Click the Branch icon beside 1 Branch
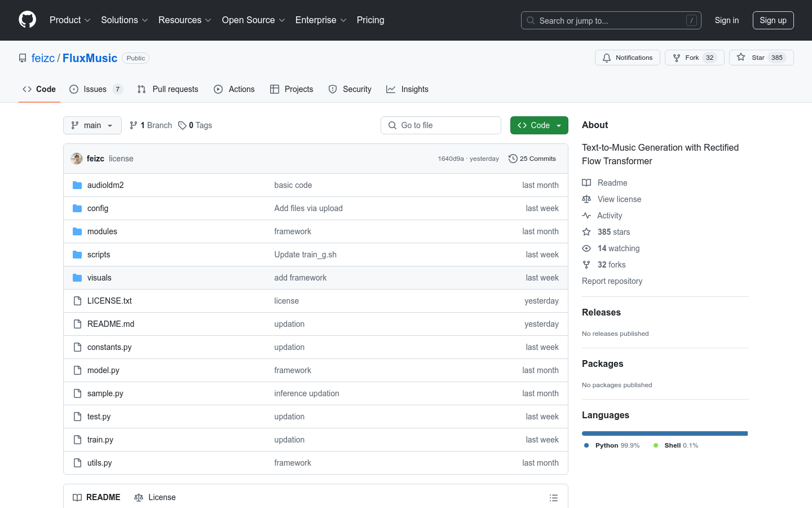 (x=134, y=125)
